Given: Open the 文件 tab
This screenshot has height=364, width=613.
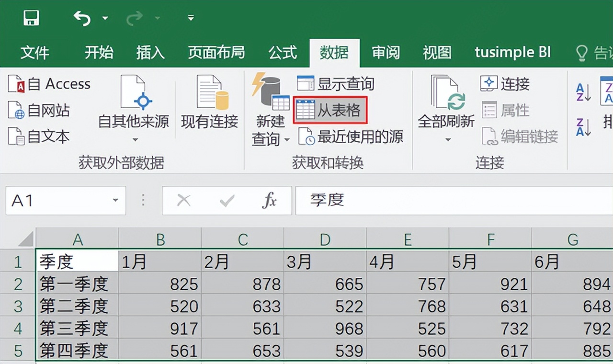Looking at the screenshot, I should tap(34, 53).
